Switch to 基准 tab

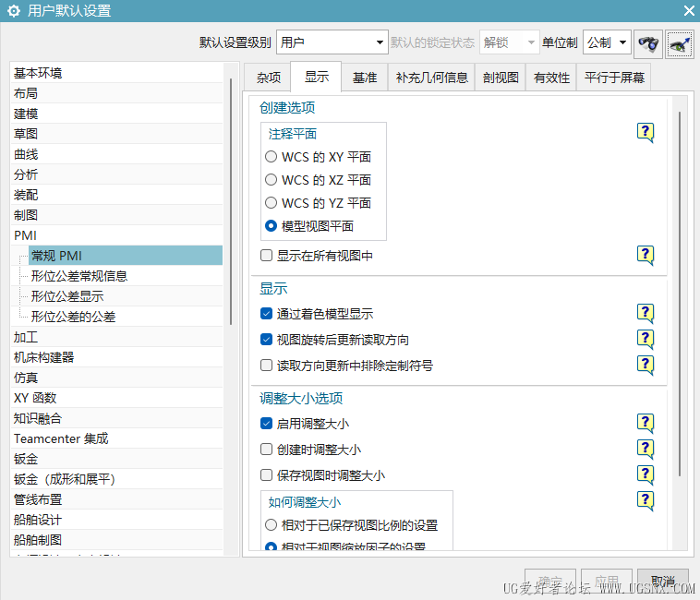pos(365,78)
